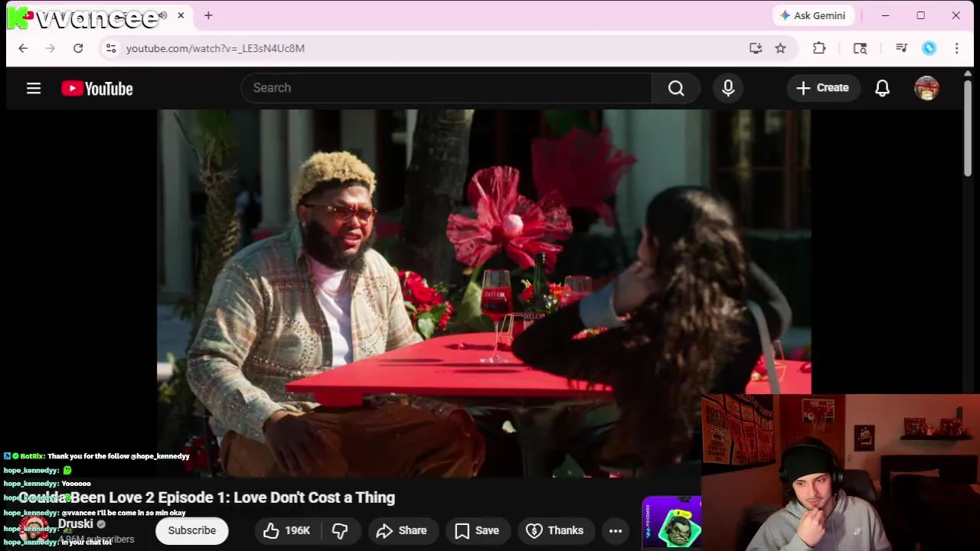Open YouTube notifications bell
This screenshot has width=980, height=551.
coord(882,88)
